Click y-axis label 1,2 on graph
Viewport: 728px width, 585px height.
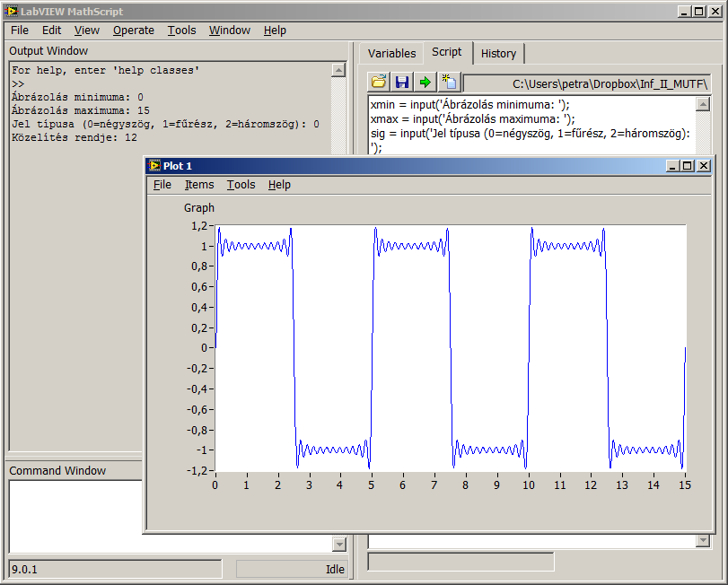[x=199, y=226]
